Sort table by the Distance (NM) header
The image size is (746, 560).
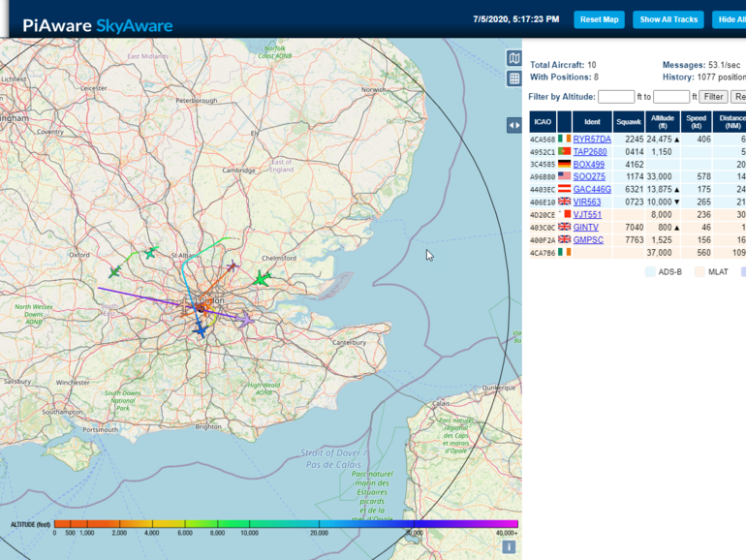[x=730, y=122]
